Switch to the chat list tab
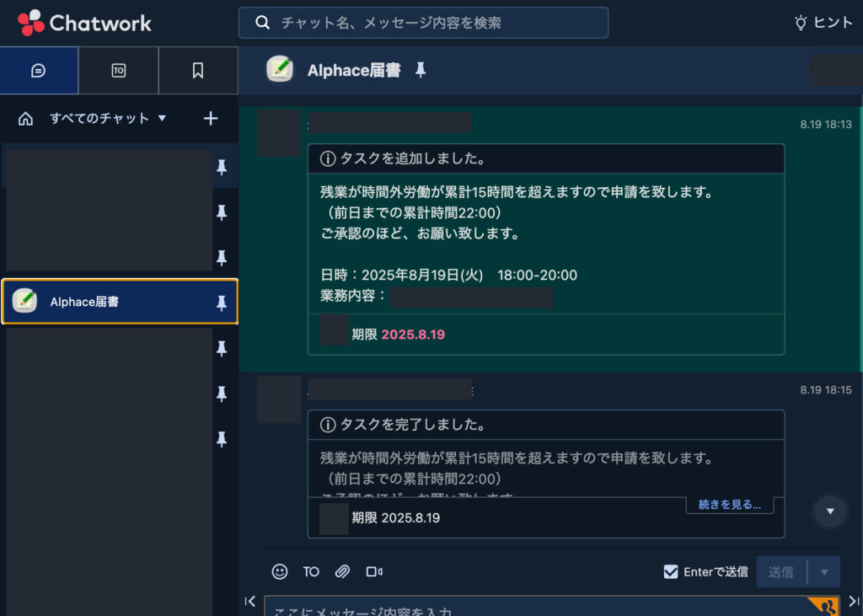This screenshot has width=863, height=616. point(39,71)
